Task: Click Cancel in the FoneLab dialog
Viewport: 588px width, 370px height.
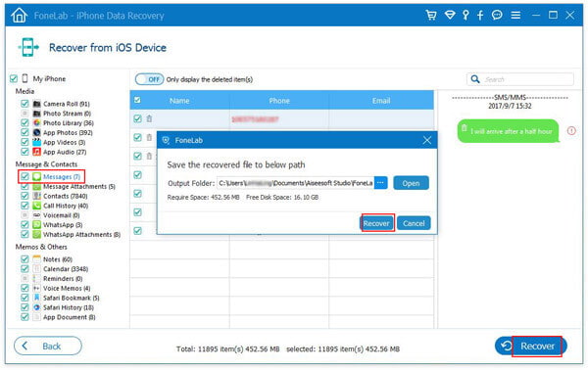Action: [414, 223]
